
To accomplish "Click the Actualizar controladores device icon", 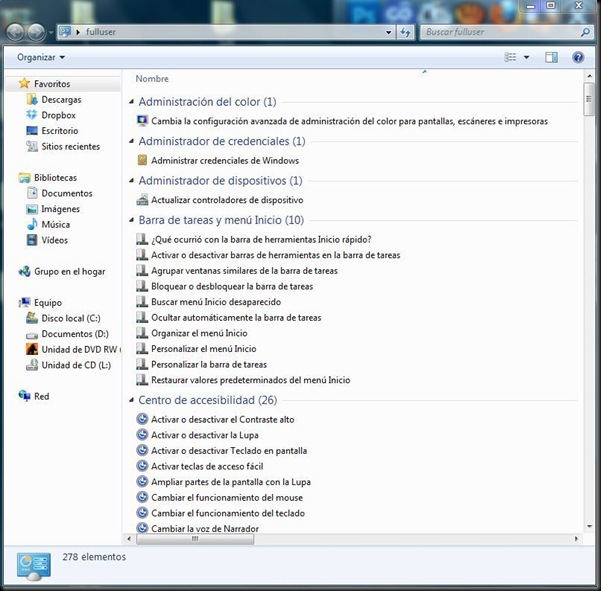I will coord(142,199).
